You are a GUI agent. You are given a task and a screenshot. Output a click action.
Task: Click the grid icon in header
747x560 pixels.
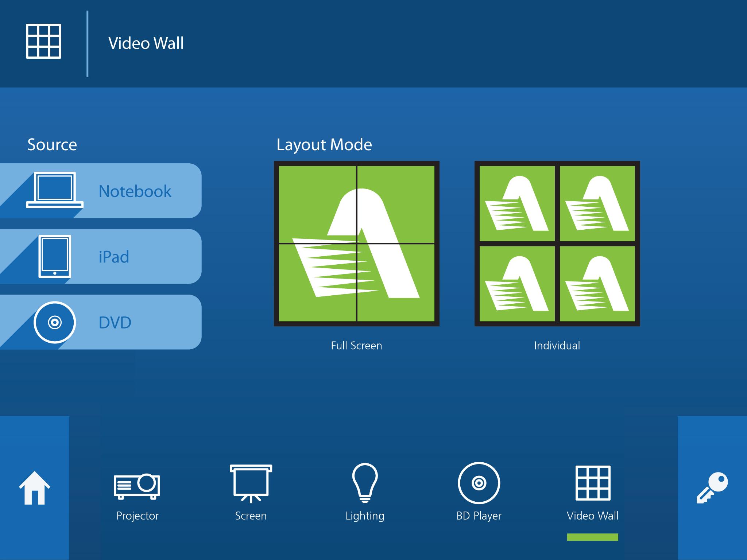point(43,41)
